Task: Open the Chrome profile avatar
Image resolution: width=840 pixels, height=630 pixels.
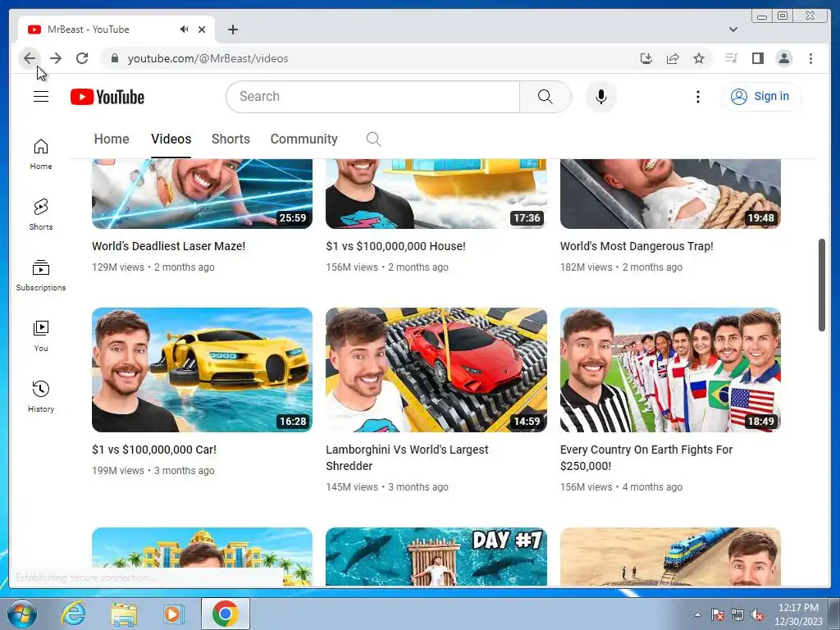Action: click(783, 58)
